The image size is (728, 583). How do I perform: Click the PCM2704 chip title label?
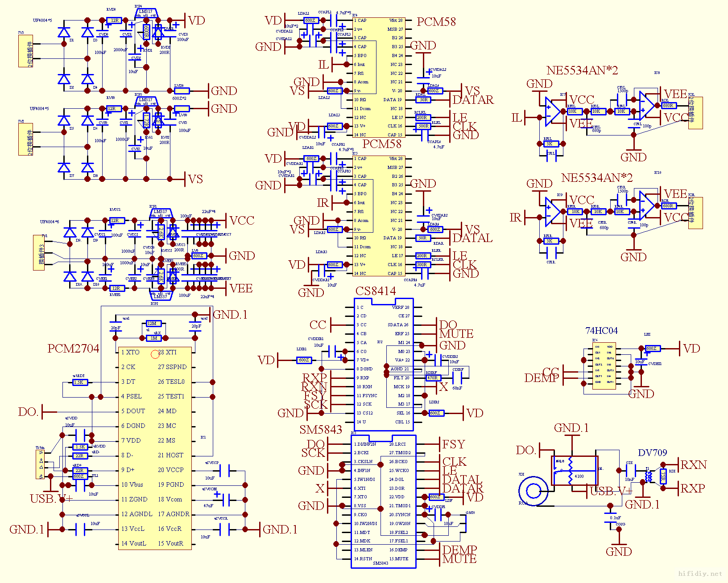(73, 349)
